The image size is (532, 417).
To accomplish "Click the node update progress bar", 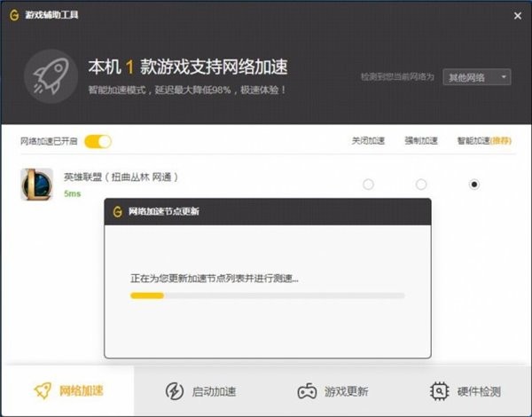I will pyautogui.click(x=267, y=295).
